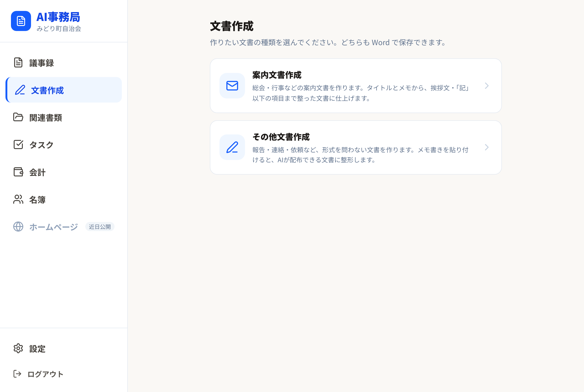
Task: Click the people icon beside 名簿
Action: point(18,199)
